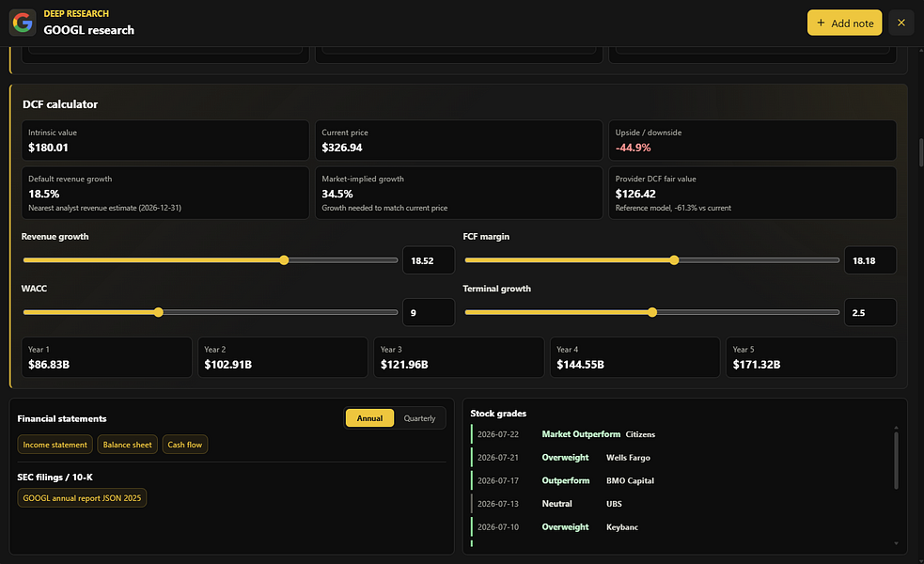
Task: Open GOOGL annual report JSON 2025
Action: [82, 498]
